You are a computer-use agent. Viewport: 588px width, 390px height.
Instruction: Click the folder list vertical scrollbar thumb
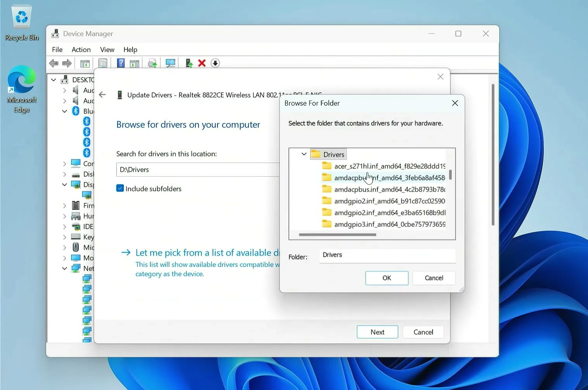450,175
